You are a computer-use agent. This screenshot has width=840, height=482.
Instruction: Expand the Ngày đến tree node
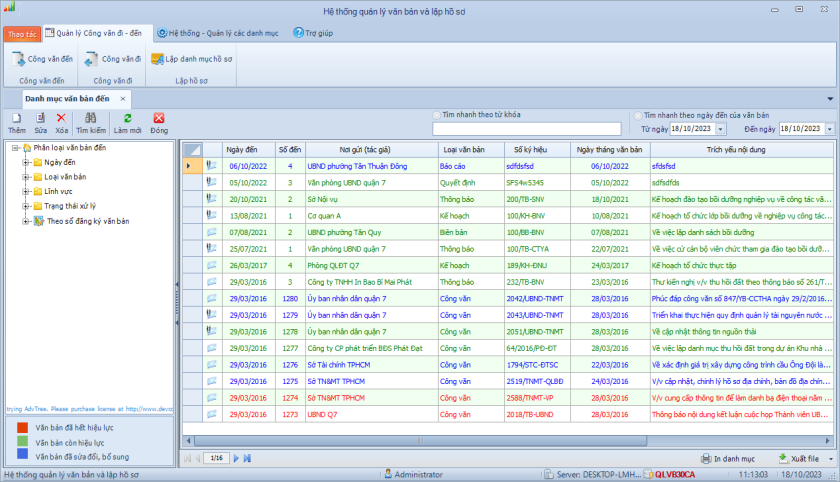26,162
